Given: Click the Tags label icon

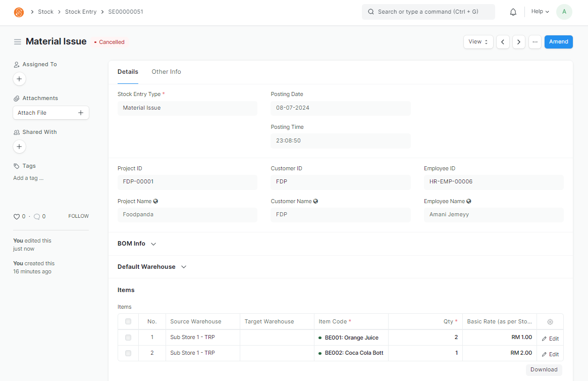Looking at the screenshot, I should pos(17,166).
